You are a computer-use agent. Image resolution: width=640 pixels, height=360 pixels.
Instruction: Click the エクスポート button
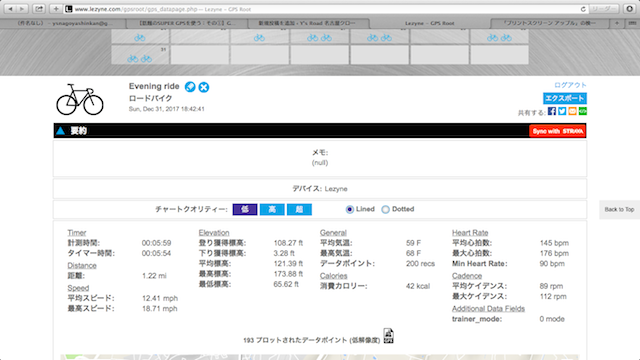565,98
